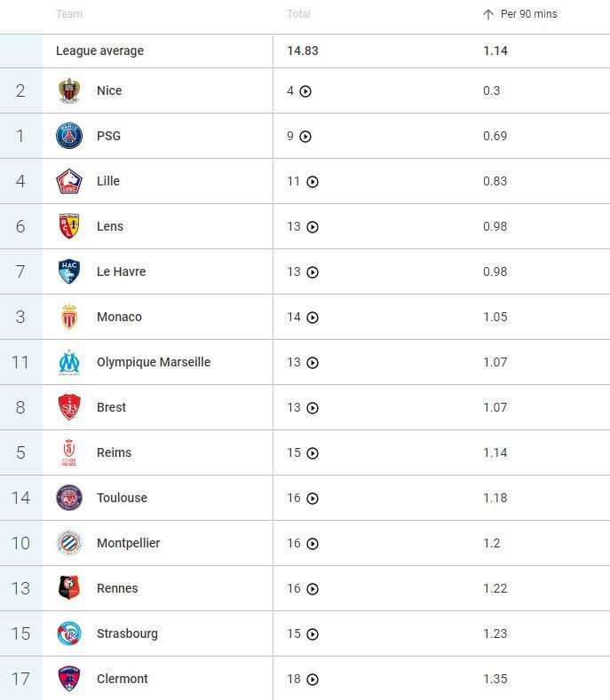Click the sort arrow beside Per 90 mins
The height and width of the screenshot is (700, 610).
click(488, 14)
